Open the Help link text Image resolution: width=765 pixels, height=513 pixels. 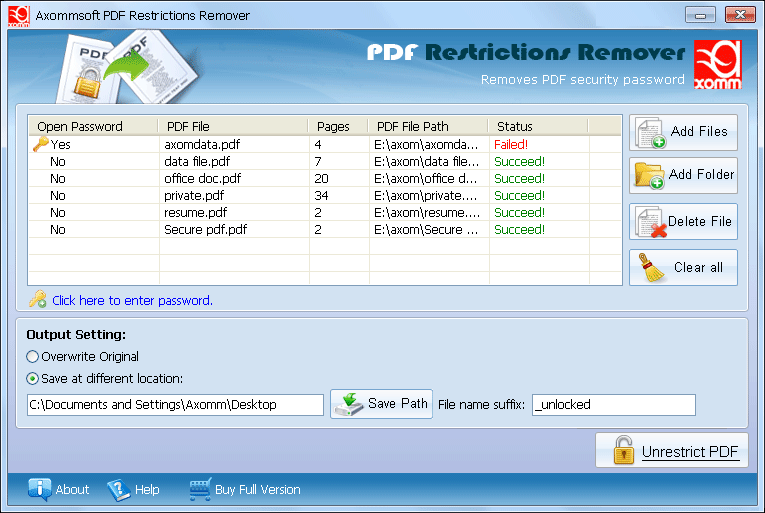tap(147, 490)
